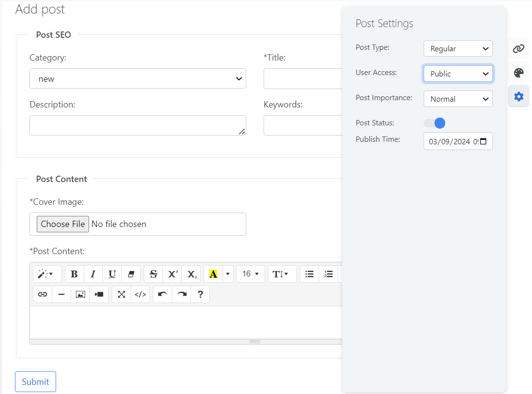The image size is (532, 394).
Task: Toggle bold formatting in editor
Action: [x=74, y=274]
